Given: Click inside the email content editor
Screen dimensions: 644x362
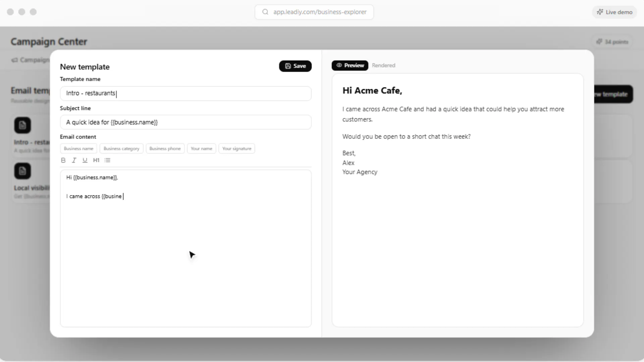Looking at the screenshot, I should point(186,248).
